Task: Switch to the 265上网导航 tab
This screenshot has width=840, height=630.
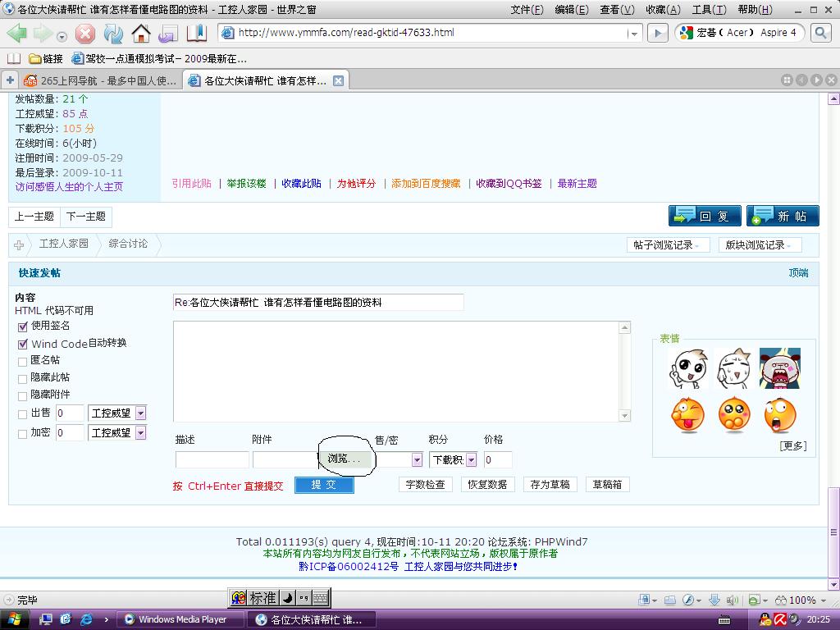Action: point(100,80)
